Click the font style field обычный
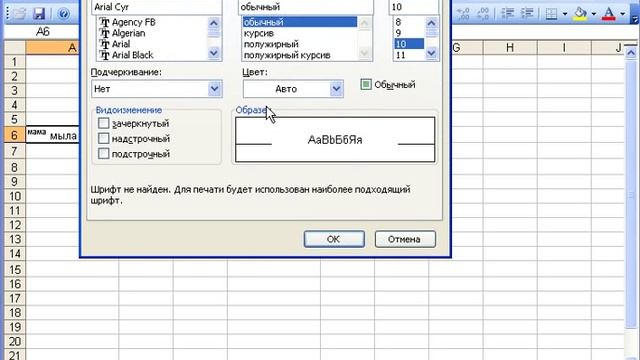The image size is (640, 360). click(x=305, y=7)
